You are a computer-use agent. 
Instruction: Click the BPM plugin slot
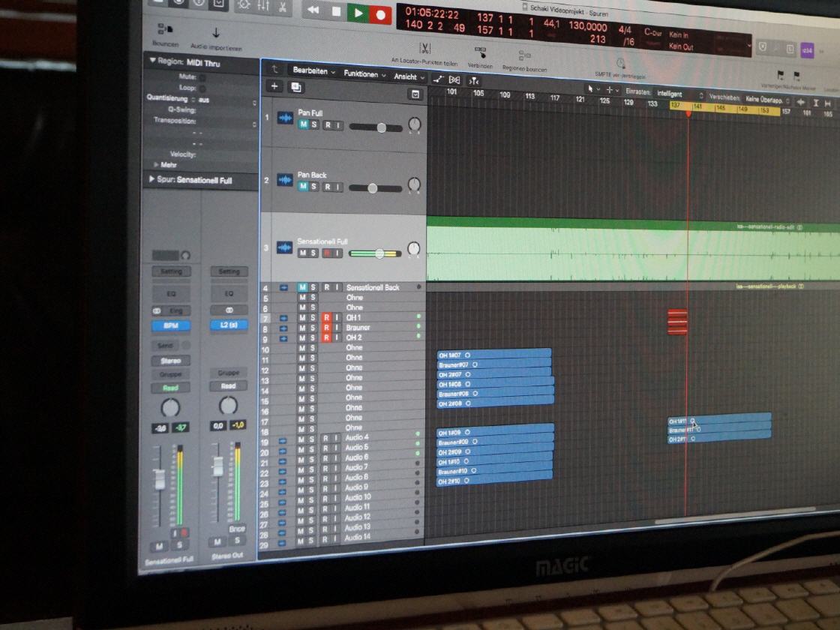point(171,325)
